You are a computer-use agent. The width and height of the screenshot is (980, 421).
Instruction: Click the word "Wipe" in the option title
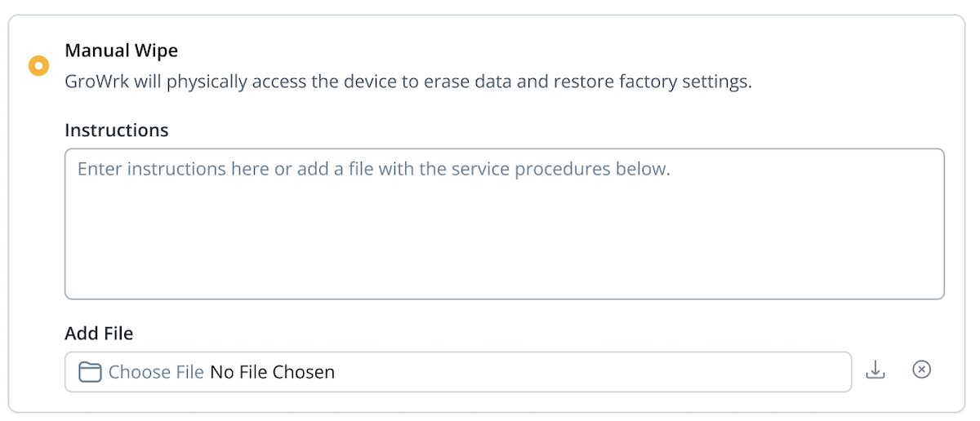158,51
